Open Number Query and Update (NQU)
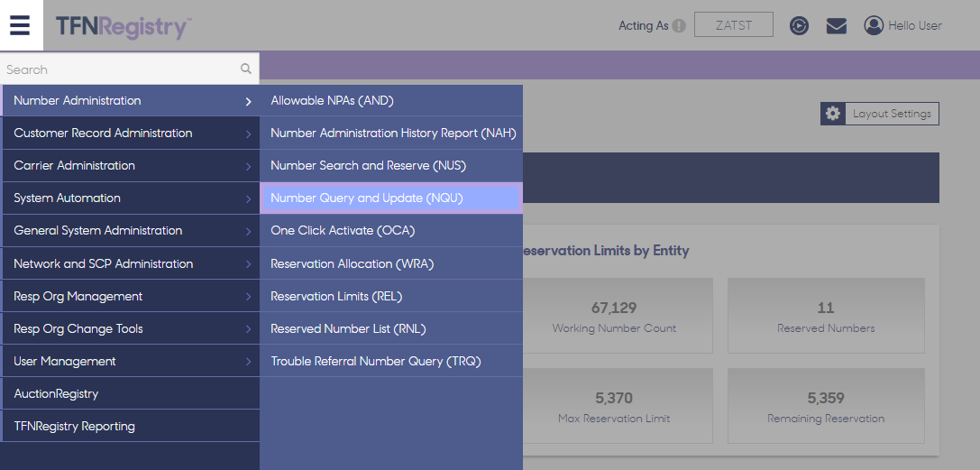This screenshot has height=470, width=980. (x=391, y=198)
